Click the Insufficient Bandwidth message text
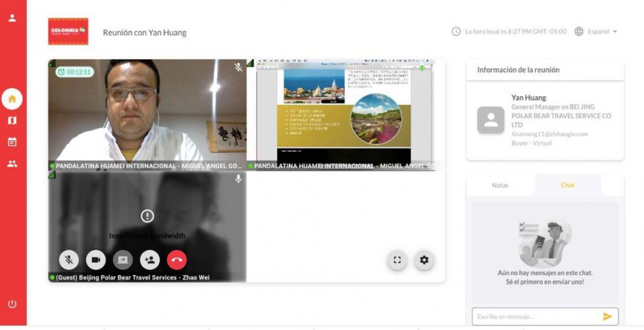644x330 pixels. click(147, 235)
